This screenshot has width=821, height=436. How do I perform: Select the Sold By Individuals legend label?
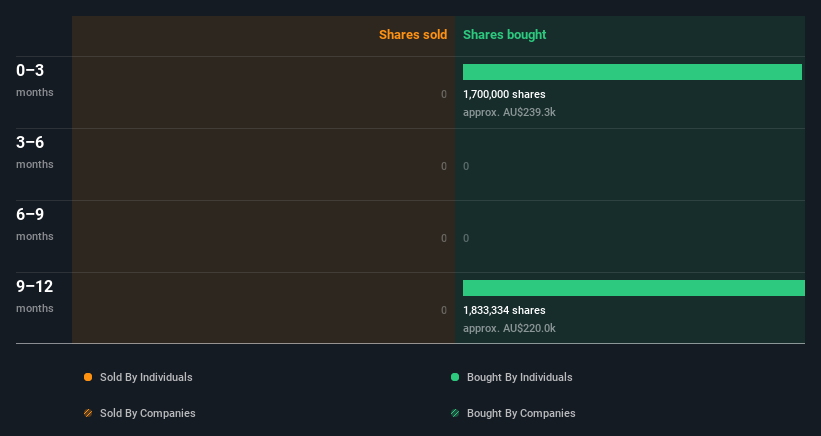click(146, 377)
